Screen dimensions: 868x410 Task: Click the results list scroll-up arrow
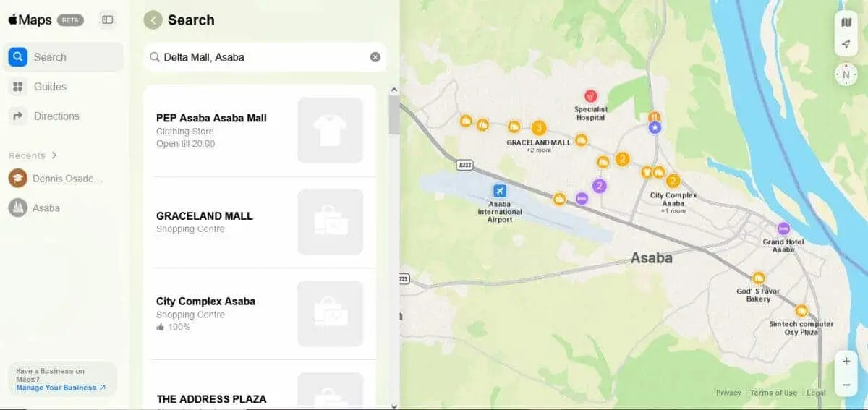click(394, 90)
